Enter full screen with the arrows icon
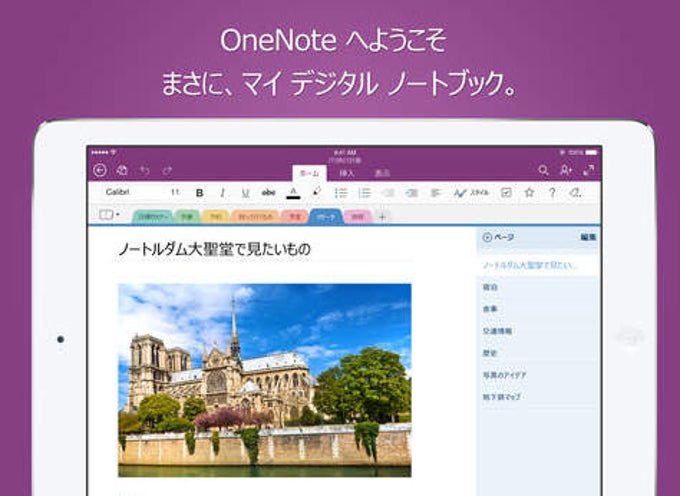 pos(588,170)
